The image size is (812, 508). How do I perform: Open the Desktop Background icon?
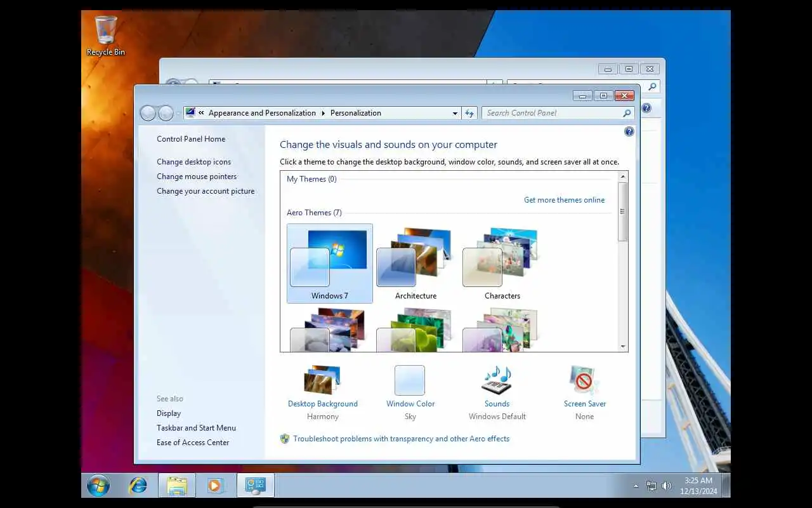click(x=322, y=380)
